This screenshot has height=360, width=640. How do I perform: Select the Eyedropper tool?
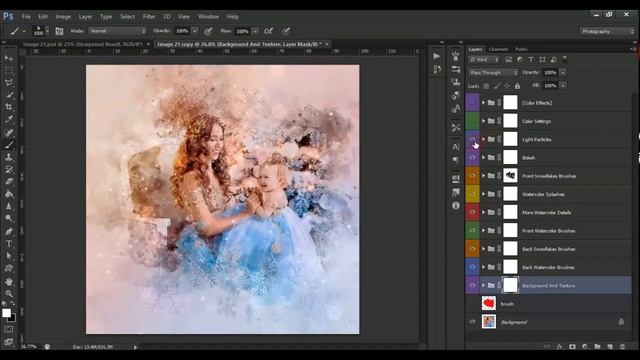(x=9, y=120)
